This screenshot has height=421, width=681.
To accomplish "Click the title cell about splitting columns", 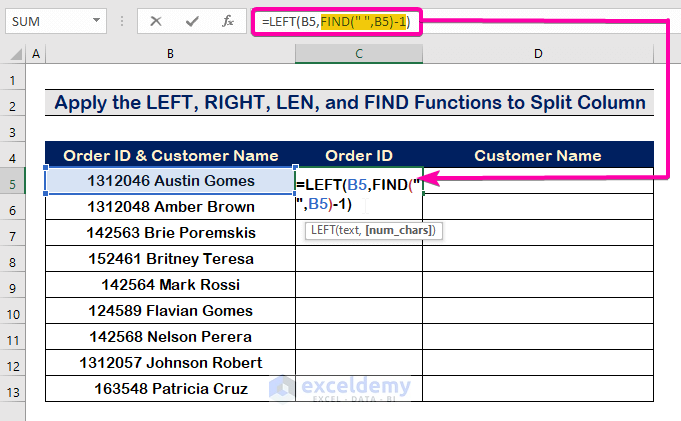I will point(350,103).
